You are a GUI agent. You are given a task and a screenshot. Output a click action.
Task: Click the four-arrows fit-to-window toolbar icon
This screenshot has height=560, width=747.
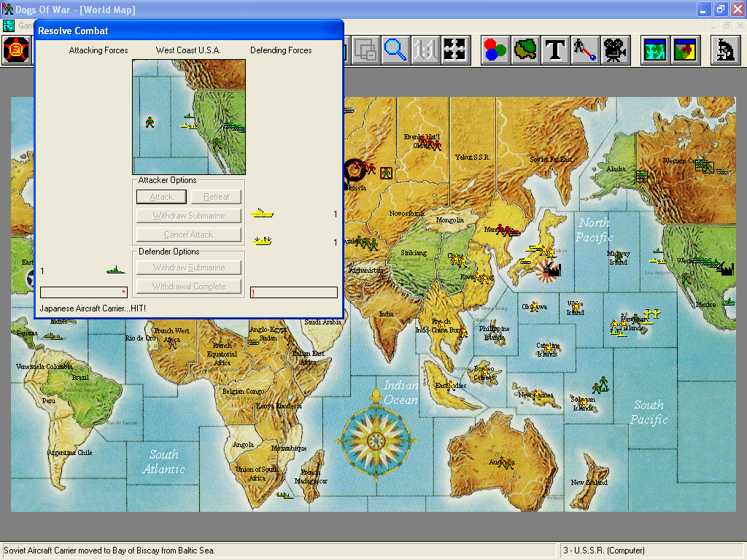tap(455, 50)
